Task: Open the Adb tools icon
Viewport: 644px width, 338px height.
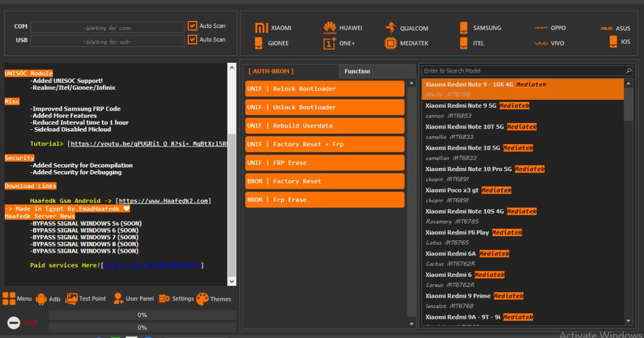Action: click(x=48, y=299)
